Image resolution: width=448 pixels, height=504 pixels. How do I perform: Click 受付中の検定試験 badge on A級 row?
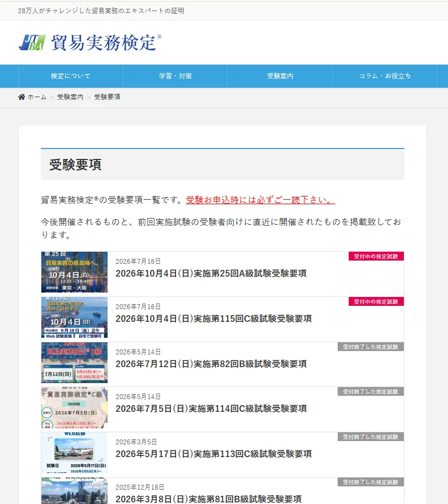[376, 257]
